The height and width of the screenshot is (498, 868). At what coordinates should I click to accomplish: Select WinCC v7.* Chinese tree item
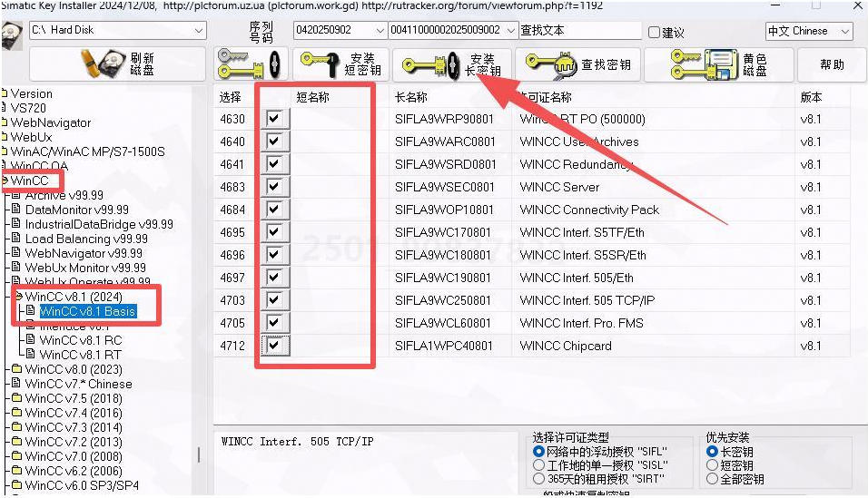point(79,384)
